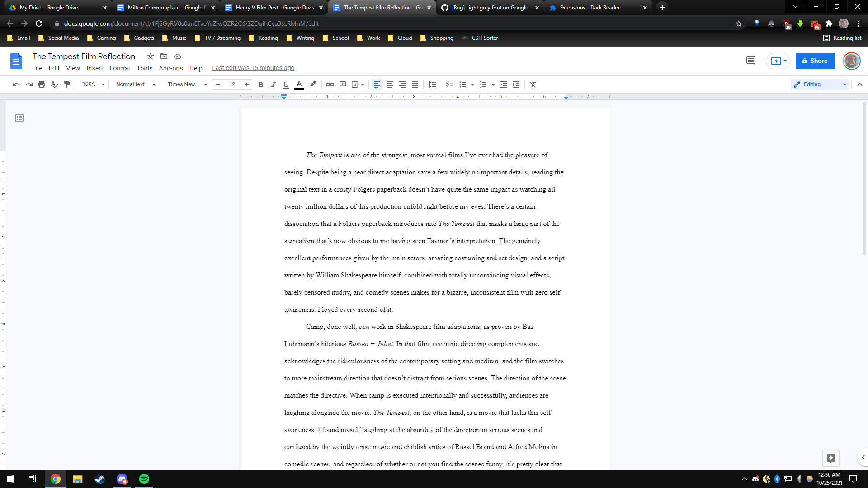Open the Last edit history link
Screen dimensions: 868x488
[253, 68]
